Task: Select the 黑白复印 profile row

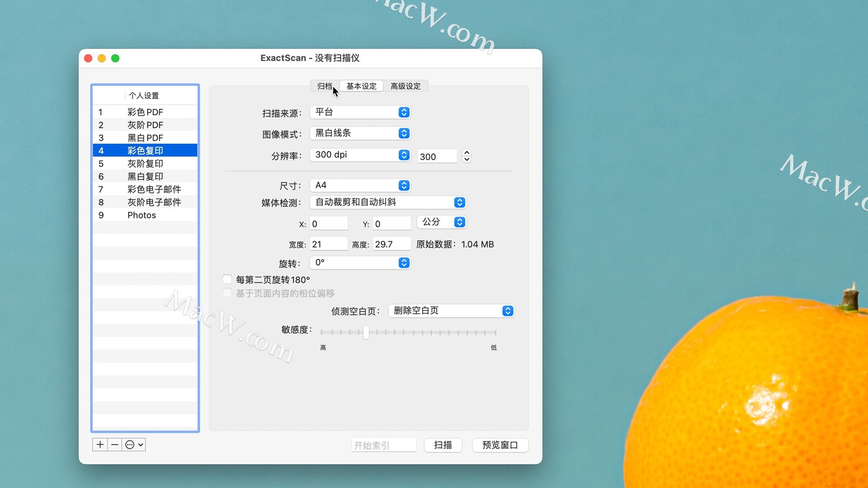Action: (x=145, y=176)
